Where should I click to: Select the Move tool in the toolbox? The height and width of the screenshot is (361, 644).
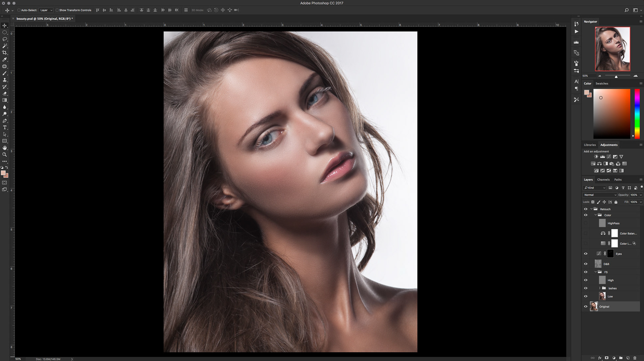5,25
